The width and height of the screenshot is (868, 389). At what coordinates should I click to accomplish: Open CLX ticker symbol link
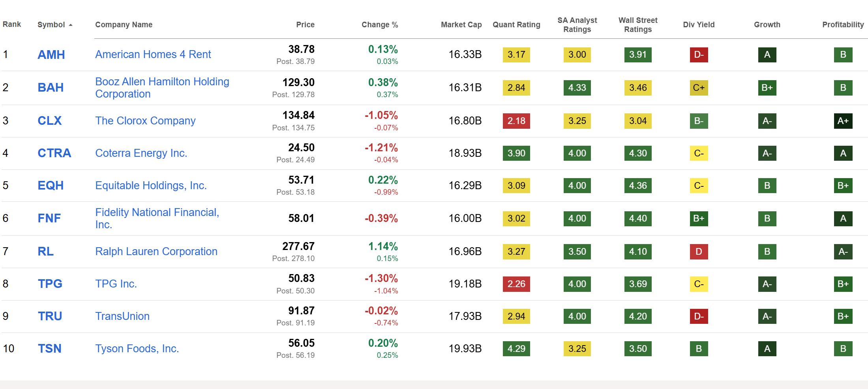(50, 120)
